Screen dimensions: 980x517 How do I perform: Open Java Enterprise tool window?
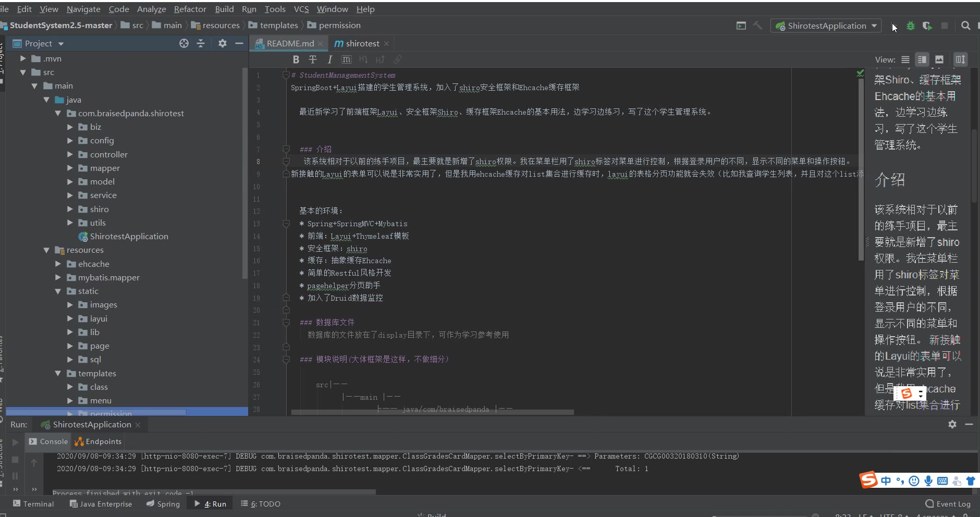101,504
